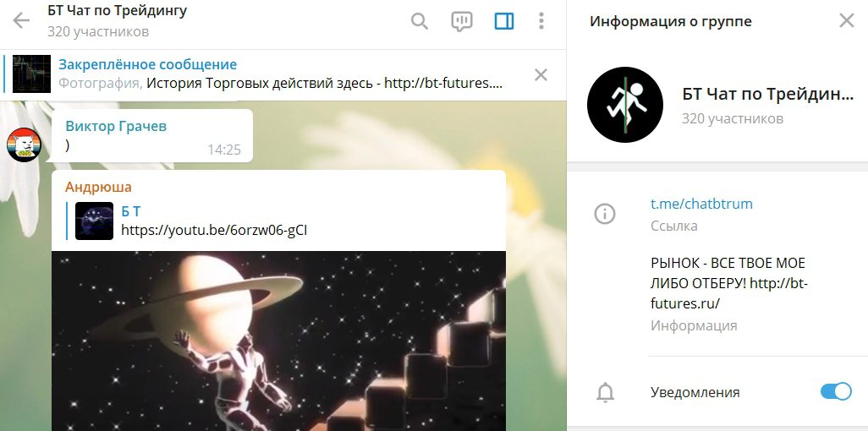Open the bt-futures.ru link in description
This screenshot has width=868, height=431.
click(x=729, y=293)
